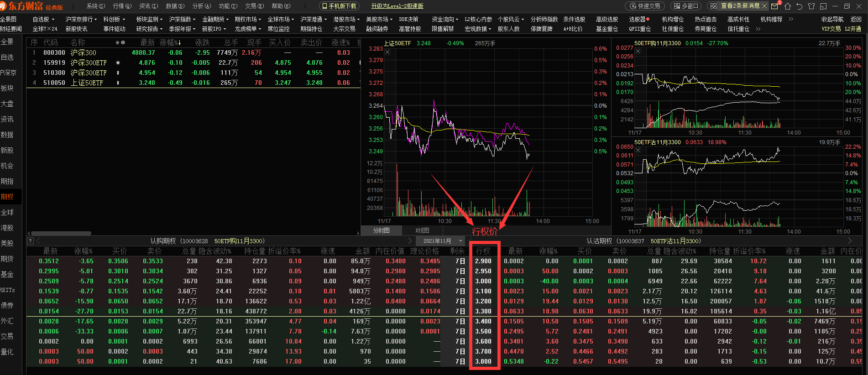
Task: Click the next arrow at right of 认沽期权 header
Action: 850,241
